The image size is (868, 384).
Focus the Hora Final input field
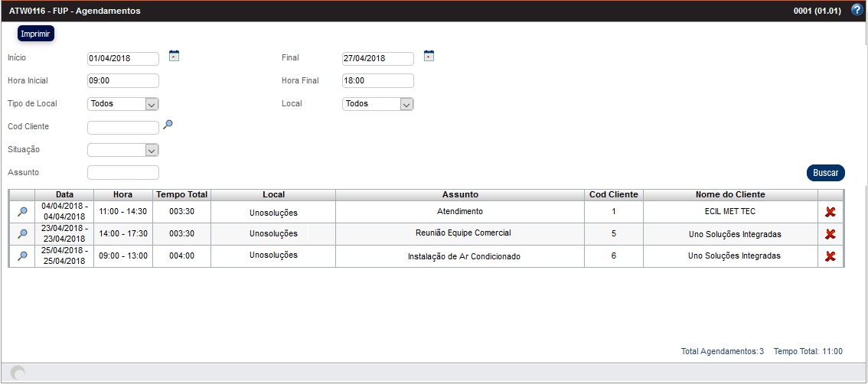(378, 81)
